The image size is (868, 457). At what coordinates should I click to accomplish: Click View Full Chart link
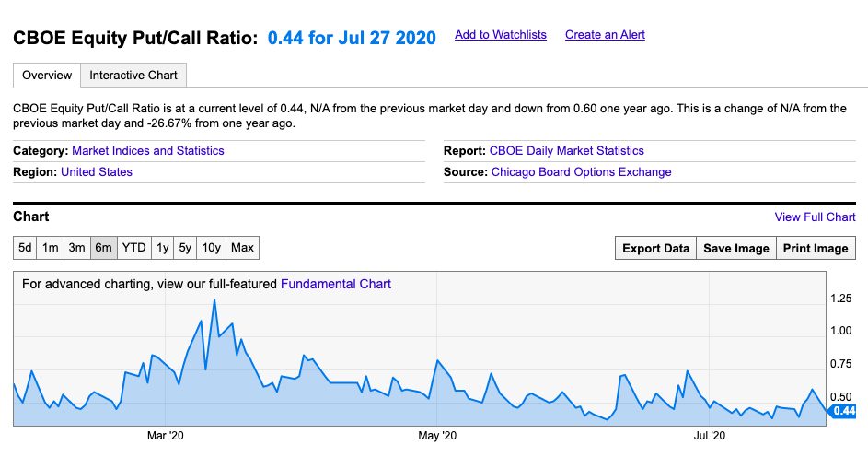(x=815, y=217)
